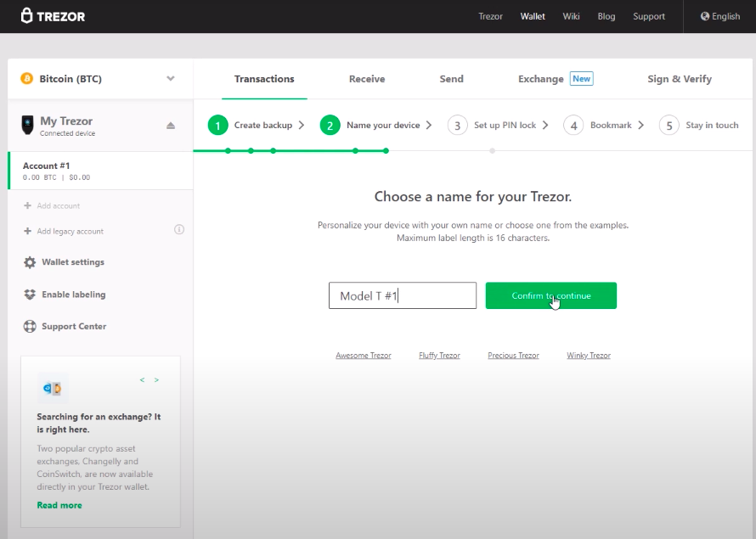This screenshot has height=539, width=756.
Task: Click the Bitcoin coin icon
Action: click(26, 78)
